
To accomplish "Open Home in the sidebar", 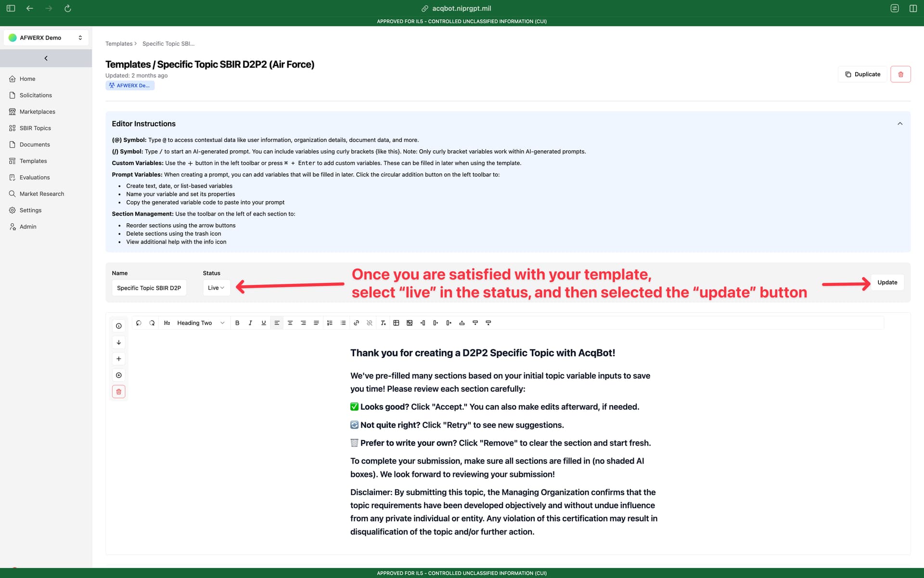I will (27, 79).
